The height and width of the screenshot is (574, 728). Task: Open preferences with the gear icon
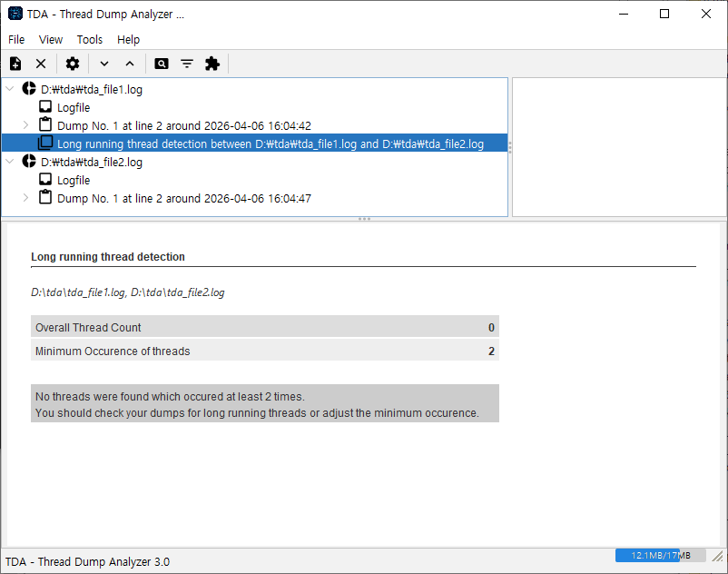pos(73,64)
